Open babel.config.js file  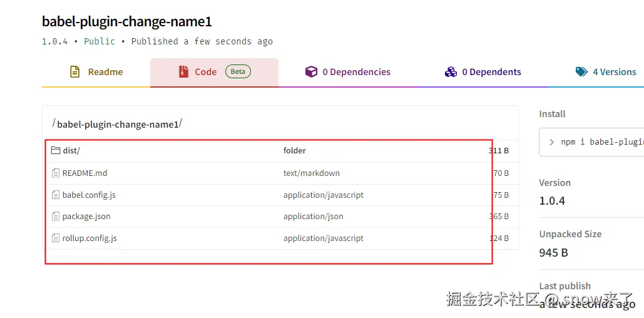[x=89, y=195]
